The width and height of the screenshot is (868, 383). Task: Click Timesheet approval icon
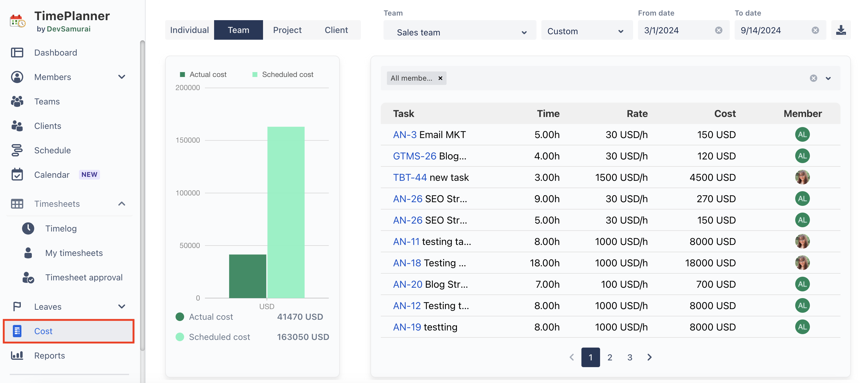[28, 277]
